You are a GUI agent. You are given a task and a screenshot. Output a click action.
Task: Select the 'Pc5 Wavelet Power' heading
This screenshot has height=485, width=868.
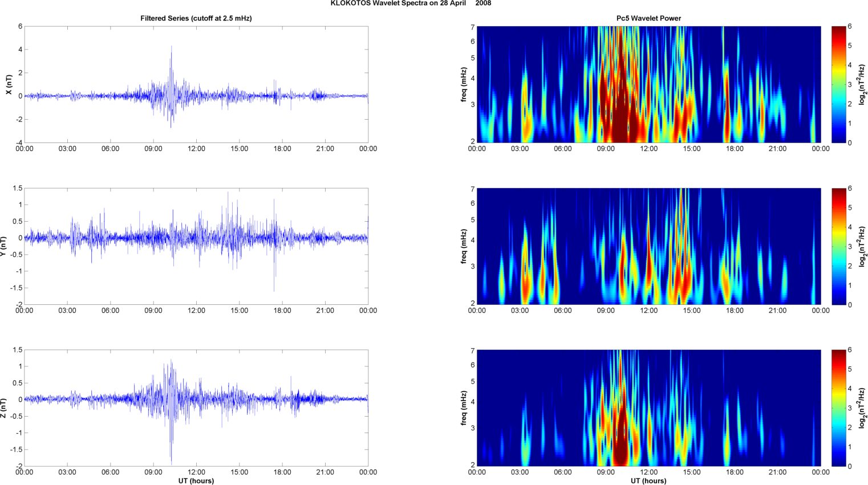click(x=648, y=18)
